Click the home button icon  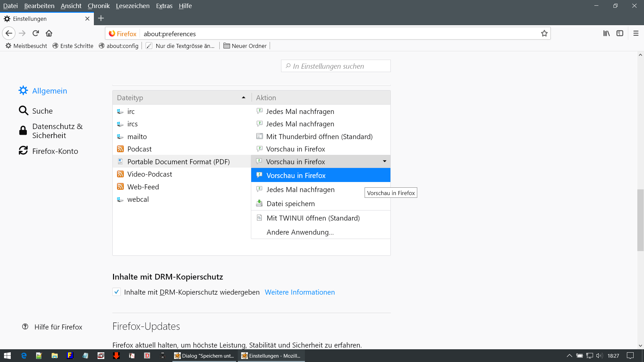coord(49,33)
